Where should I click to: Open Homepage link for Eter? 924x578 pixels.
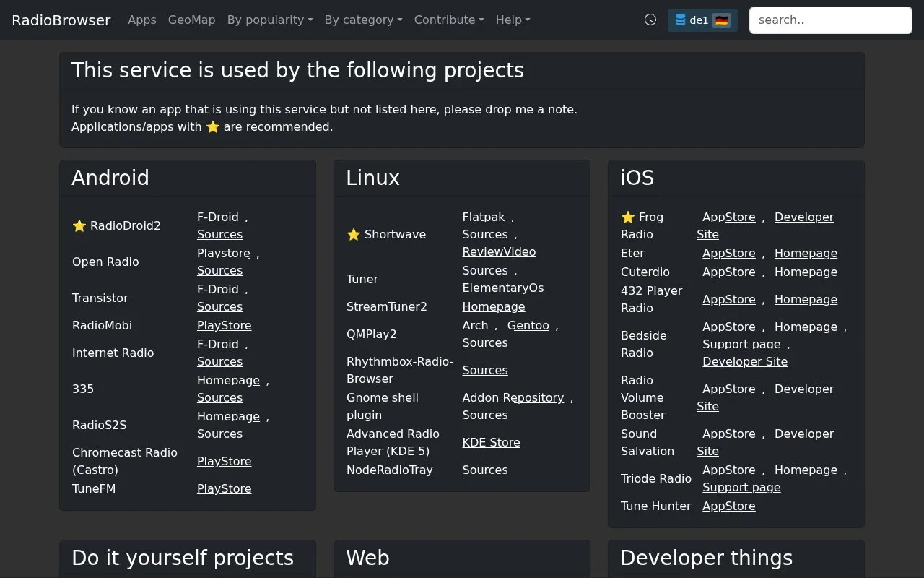[806, 254]
